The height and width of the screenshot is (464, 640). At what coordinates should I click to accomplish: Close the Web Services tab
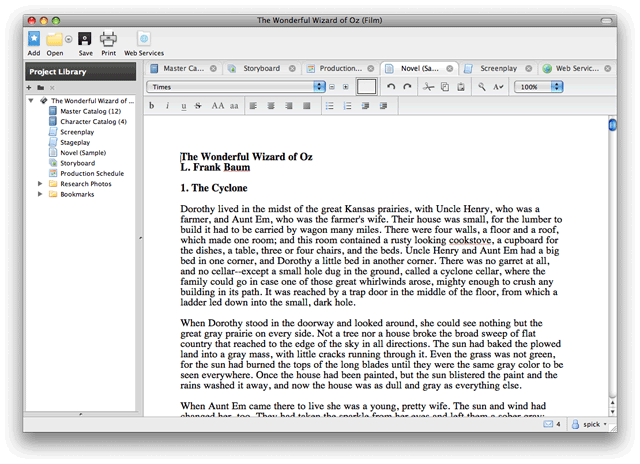608,69
